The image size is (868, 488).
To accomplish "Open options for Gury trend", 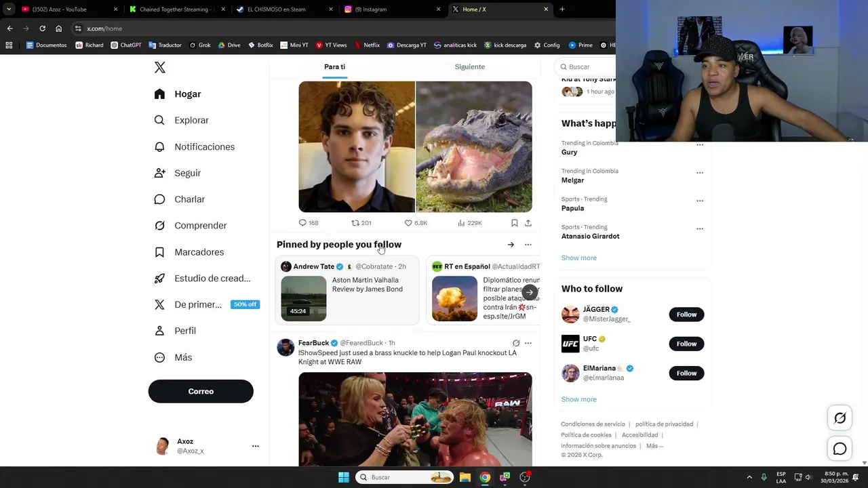I will [700, 145].
